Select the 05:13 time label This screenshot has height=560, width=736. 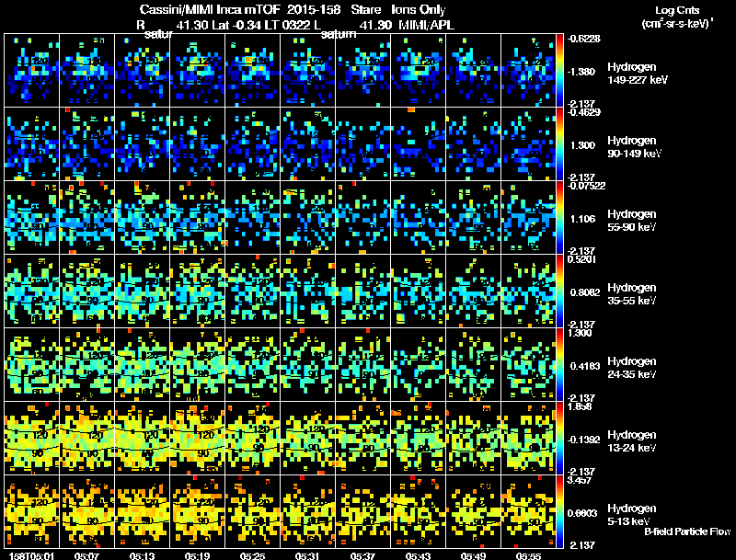(142, 555)
